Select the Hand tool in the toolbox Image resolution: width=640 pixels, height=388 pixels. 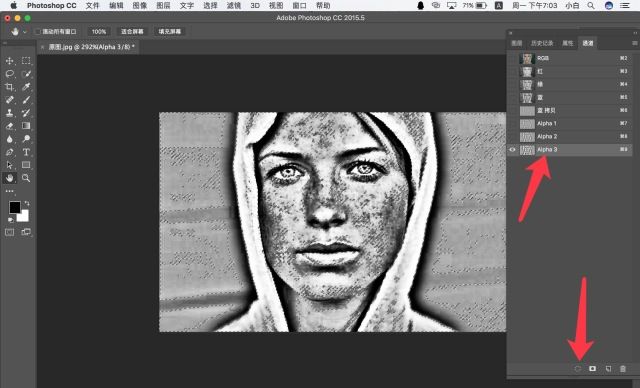pyautogui.click(x=9, y=178)
